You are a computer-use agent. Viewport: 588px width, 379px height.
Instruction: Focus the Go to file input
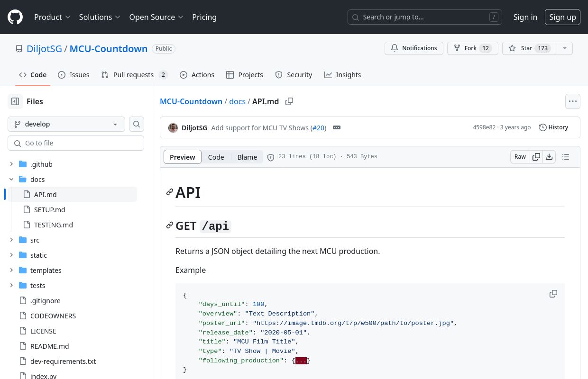point(76,143)
